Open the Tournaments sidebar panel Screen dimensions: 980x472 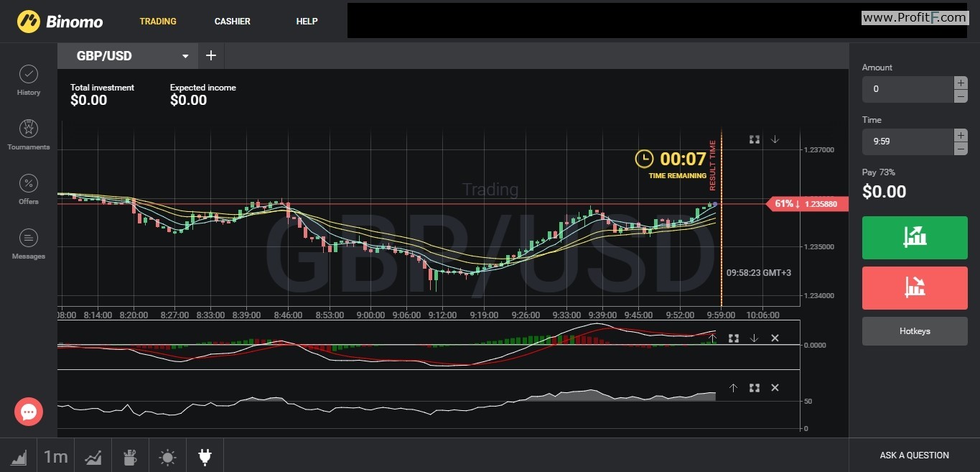29,134
